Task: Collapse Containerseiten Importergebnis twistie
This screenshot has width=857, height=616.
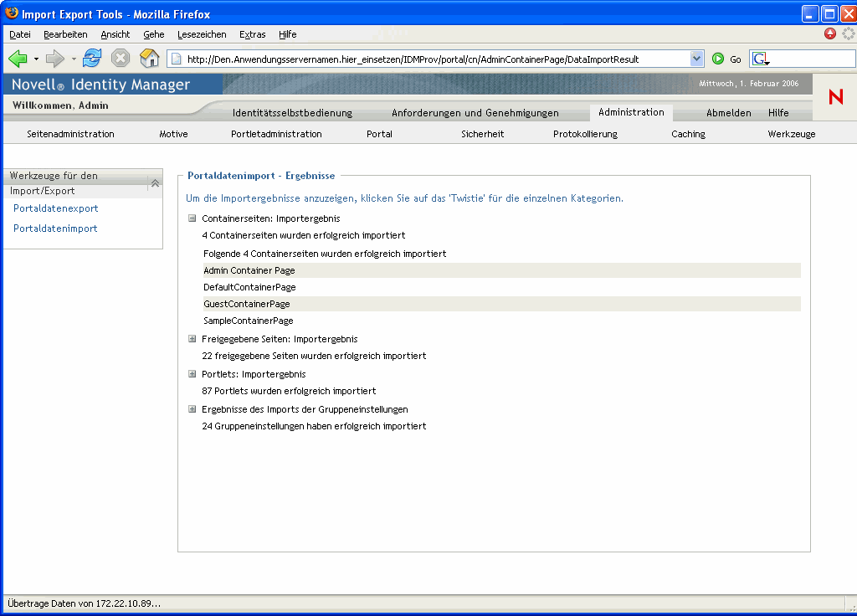Action: click(x=192, y=218)
